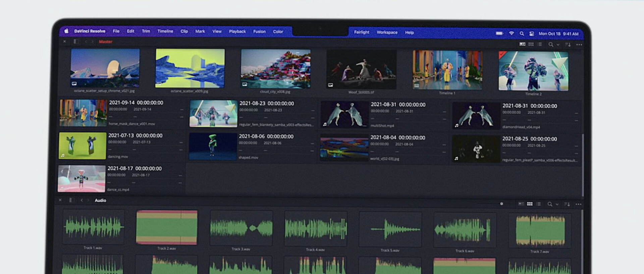Go forward in Master bin navigation

pyautogui.click(x=92, y=42)
